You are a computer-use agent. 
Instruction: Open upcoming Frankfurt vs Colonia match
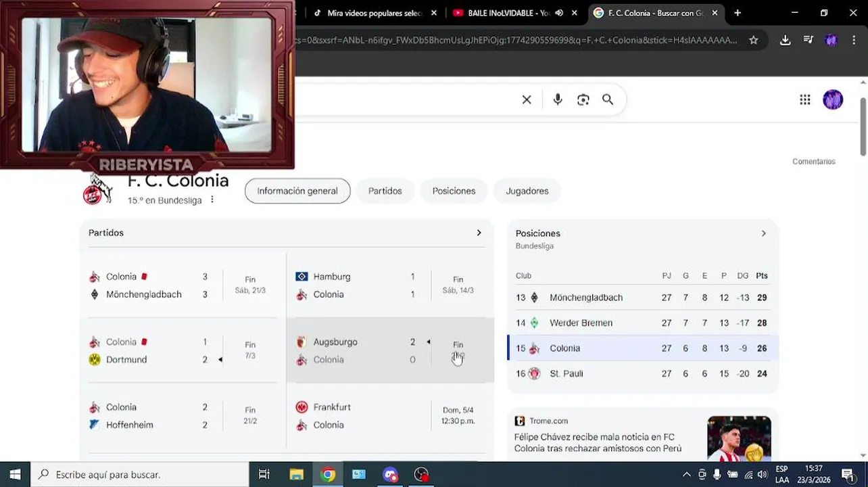(390, 416)
